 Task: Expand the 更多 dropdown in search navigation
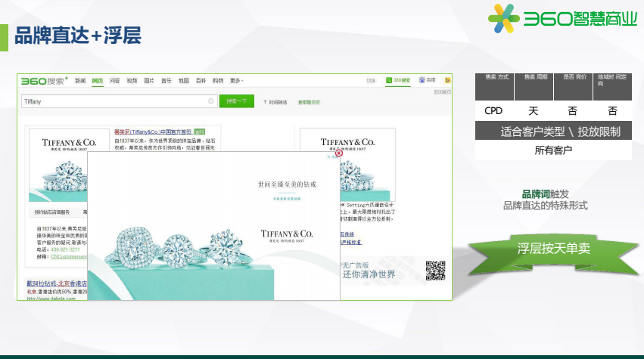(237, 81)
